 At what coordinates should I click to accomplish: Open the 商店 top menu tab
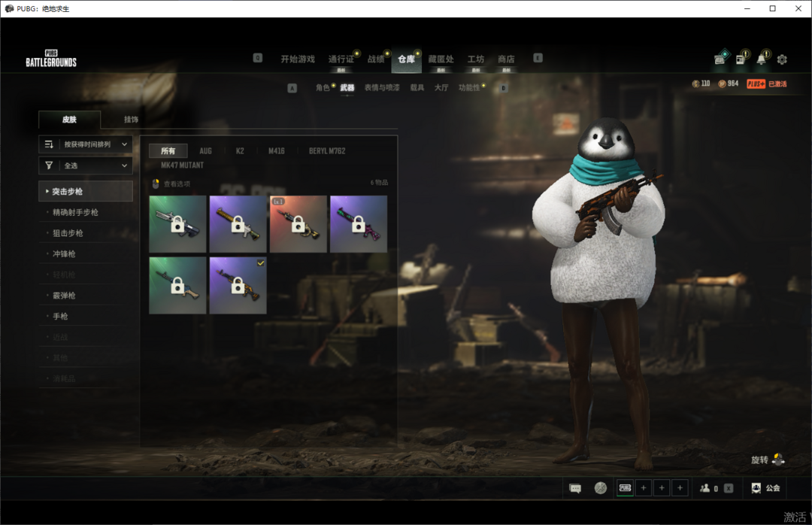[x=506, y=59]
